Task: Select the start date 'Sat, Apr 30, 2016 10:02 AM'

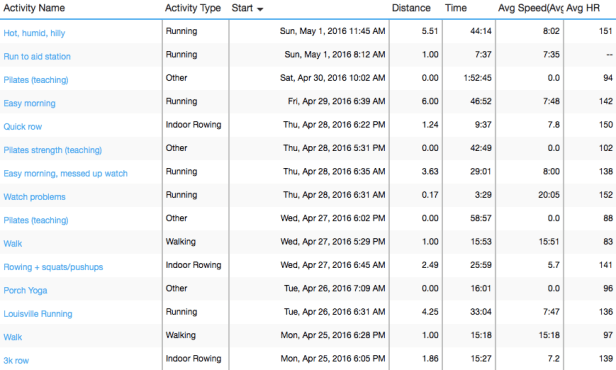Action: click(332, 78)
